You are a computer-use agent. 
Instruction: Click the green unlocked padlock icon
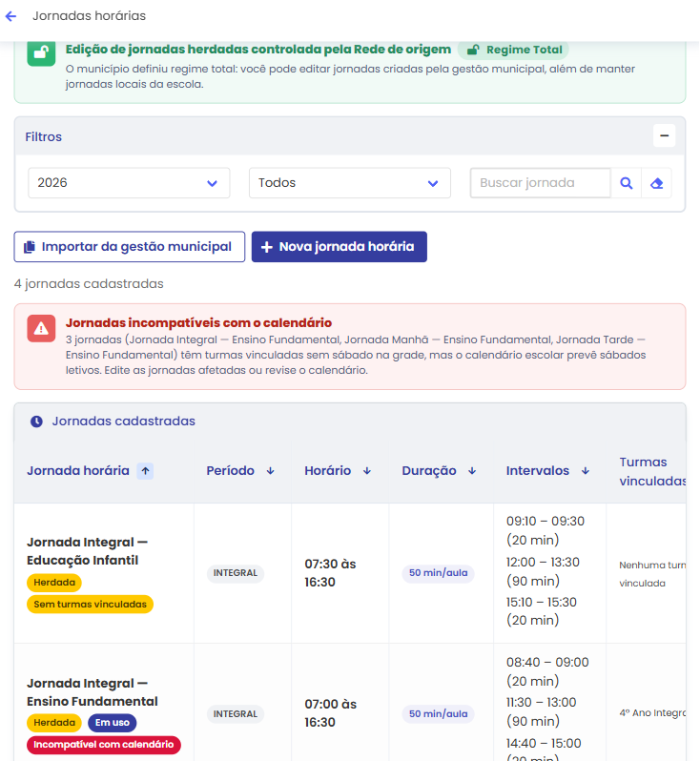coord(41,52)
